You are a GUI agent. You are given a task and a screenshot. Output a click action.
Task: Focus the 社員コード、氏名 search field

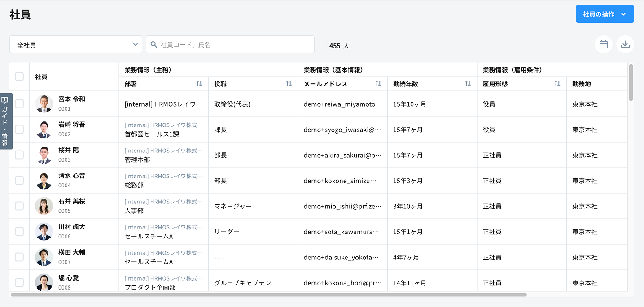coord(230,44)
